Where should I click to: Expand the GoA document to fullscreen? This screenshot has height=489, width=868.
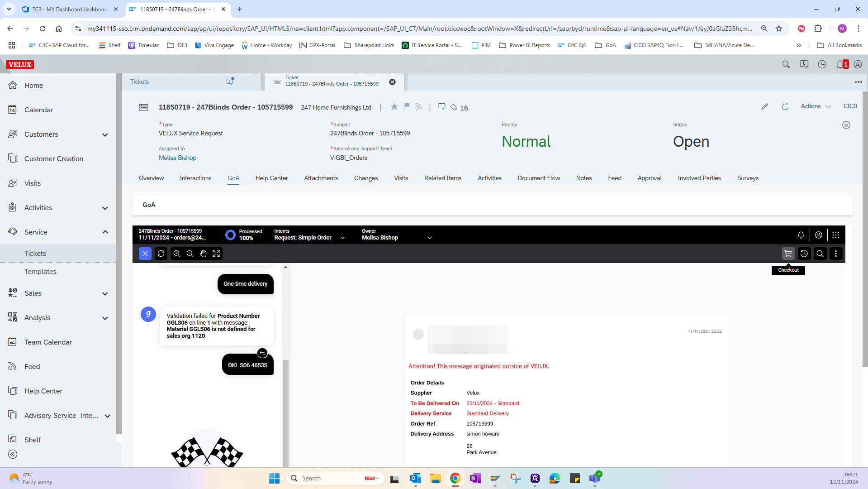216,254
